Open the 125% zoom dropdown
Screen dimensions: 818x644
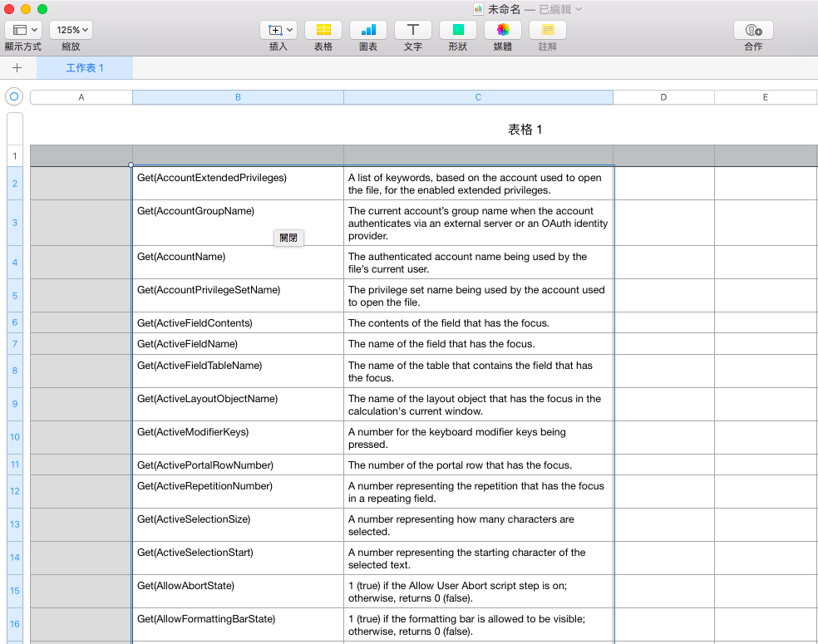point(71,30)
